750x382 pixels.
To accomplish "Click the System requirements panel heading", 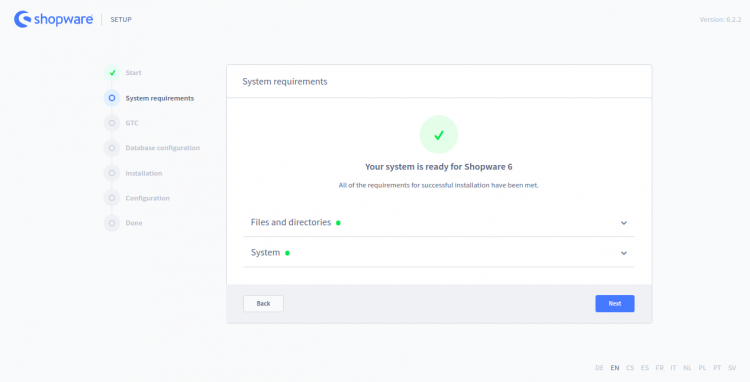I will [285, 82].
